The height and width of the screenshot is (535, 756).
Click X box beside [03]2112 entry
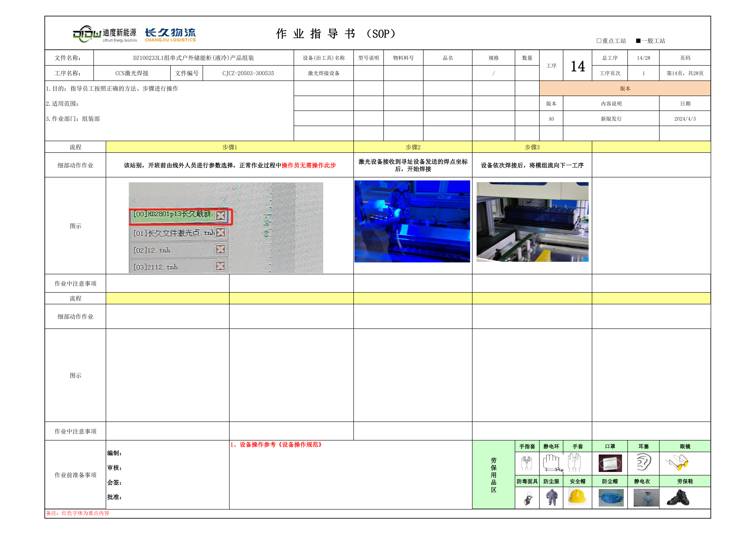tap(220, 266)
